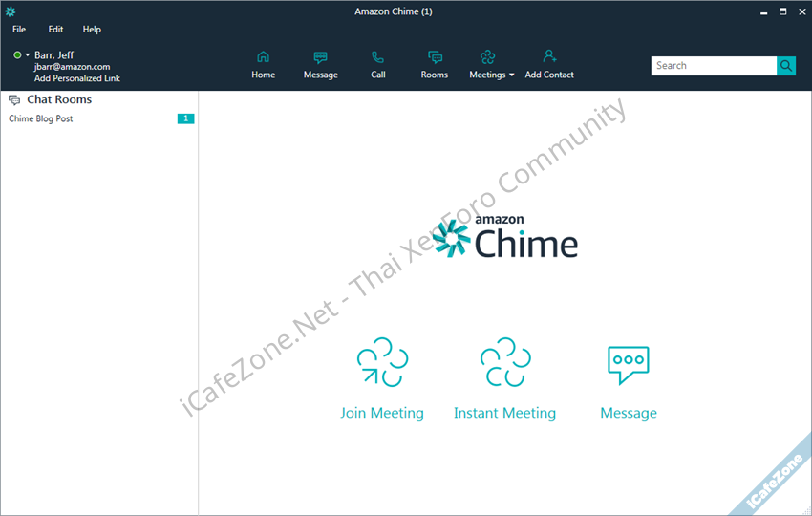Screen dimensions: 812x516
Task: Click the Amazon Chime logo in center
Action: click(505, 237)
